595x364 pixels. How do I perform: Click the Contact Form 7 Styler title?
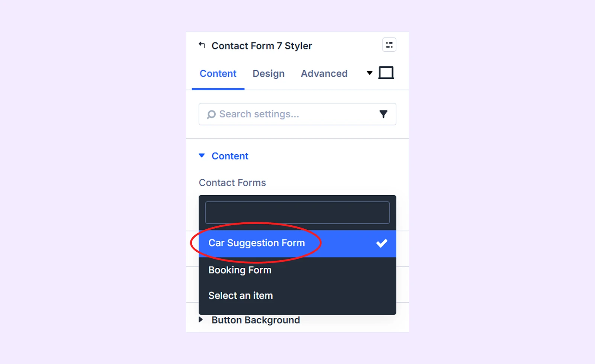click(262, 46)
